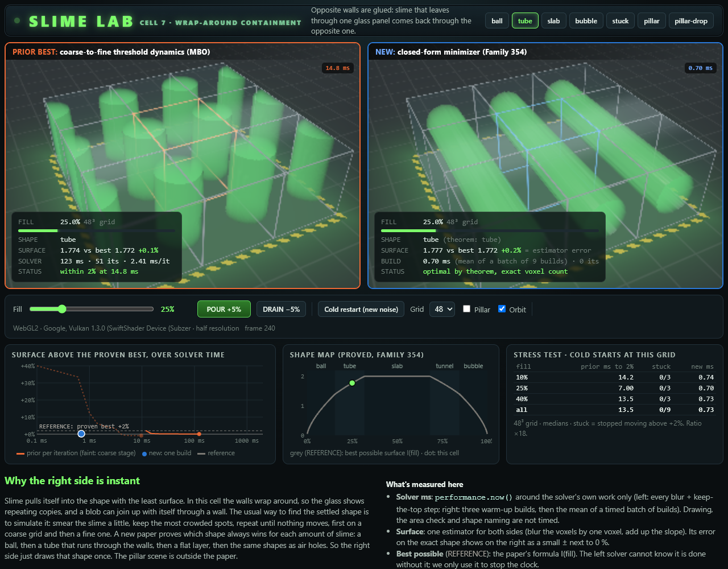The image size is (728, 569).
Task: Click the status 'within 2% at 14.8 ms'
Action: tap(99, 271)
